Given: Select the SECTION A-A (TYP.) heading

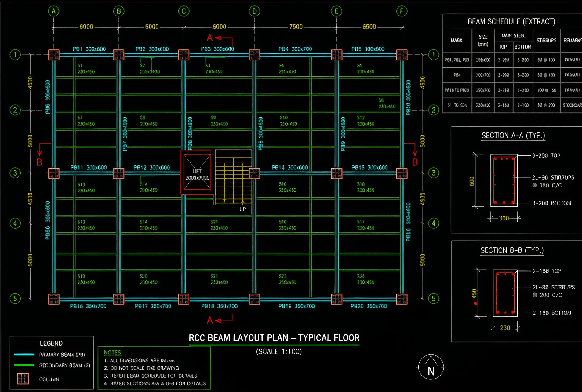Looking at the screenshot, I should point(513,136).
